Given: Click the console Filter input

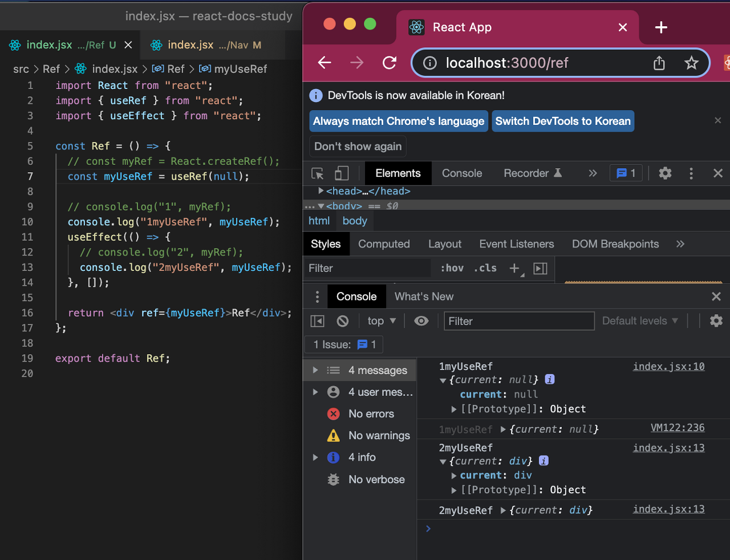Looking at the screenshot, I should (519, 321).
